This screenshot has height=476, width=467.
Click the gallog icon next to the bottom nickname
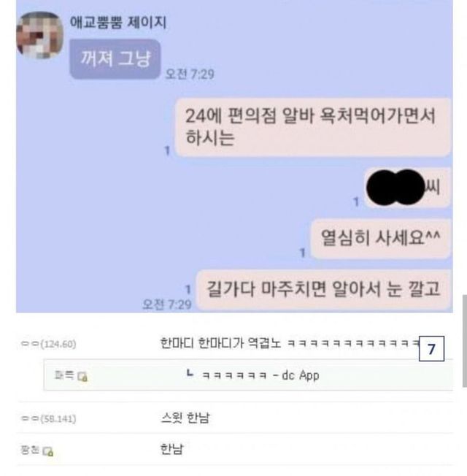pyautogui.click(x=48, y=451)
